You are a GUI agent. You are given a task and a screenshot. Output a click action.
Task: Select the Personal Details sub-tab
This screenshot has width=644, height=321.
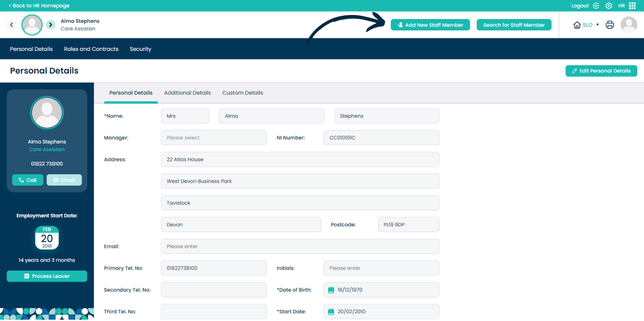tap(131, 93)
